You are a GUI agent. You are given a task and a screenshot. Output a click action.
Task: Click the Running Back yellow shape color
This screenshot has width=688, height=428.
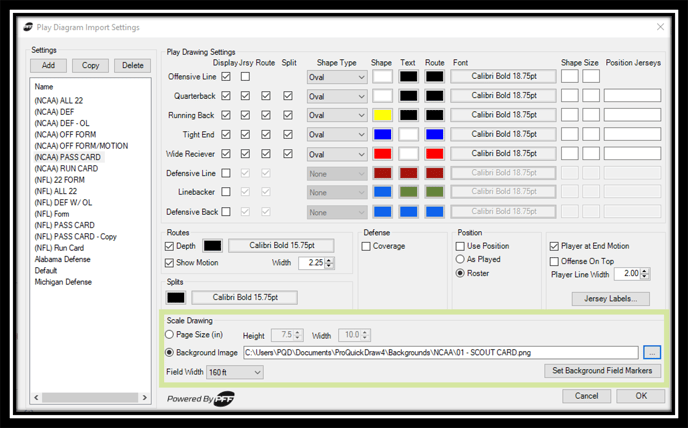[x=382, y=115]
